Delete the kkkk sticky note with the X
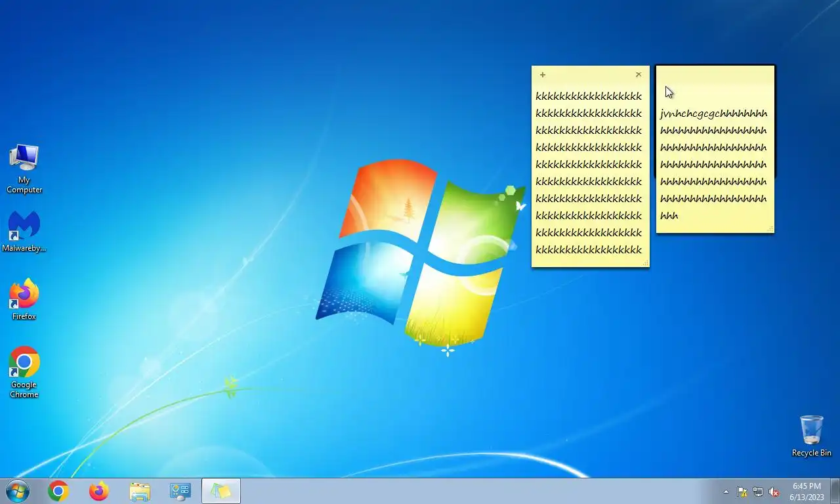 tap(639, 75)
